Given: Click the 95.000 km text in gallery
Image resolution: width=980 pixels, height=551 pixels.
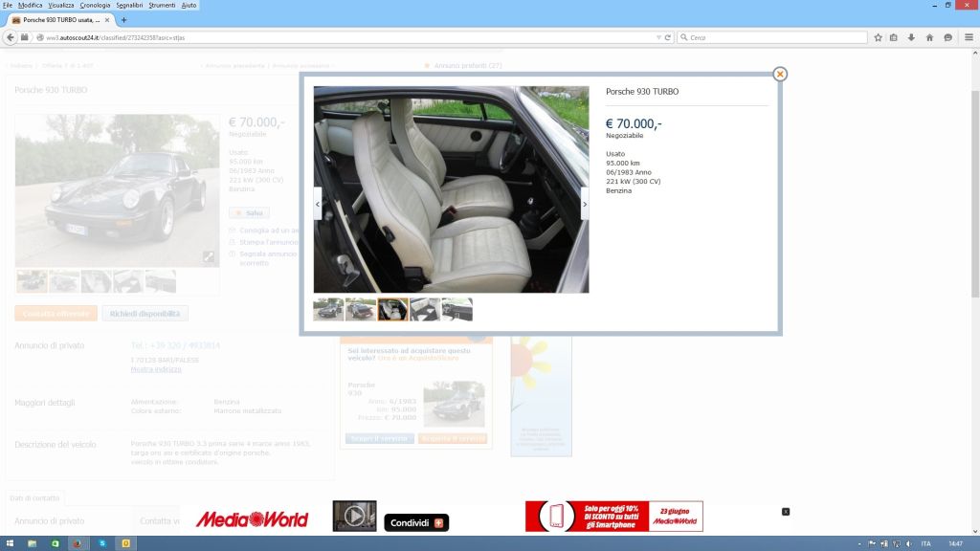Looking at the screenshot, I should tap(622, 163).
